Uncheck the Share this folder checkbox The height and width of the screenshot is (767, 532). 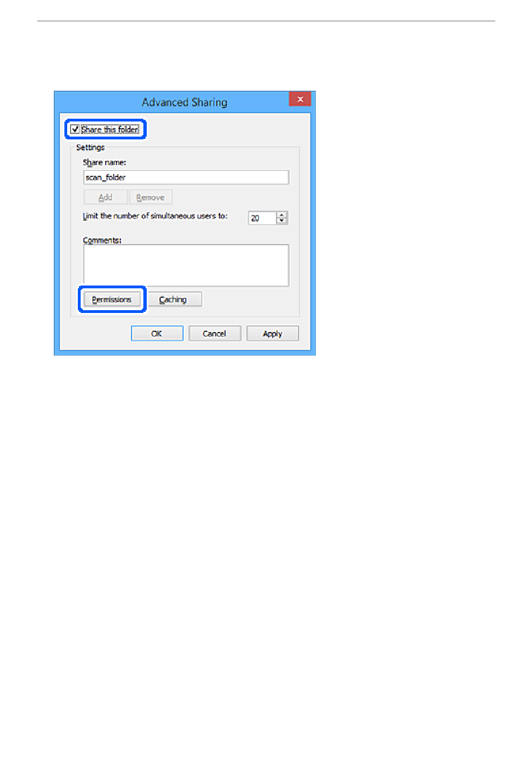click(x=75, y=129)
